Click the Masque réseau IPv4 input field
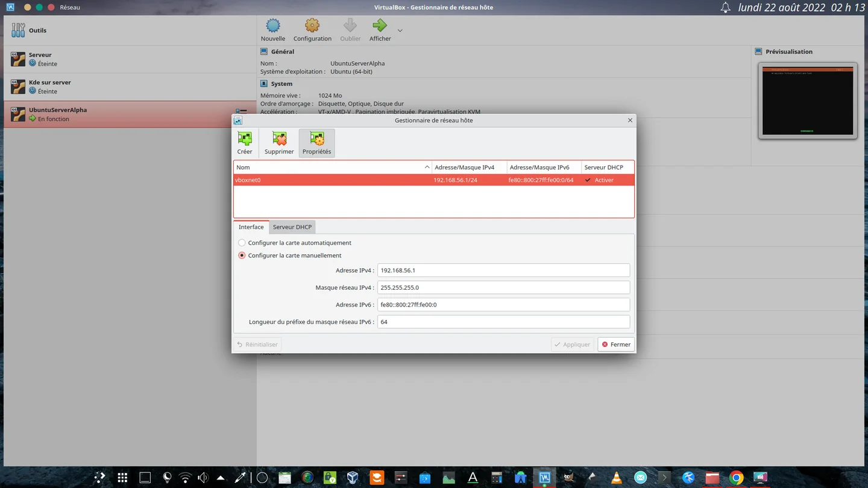The width and height of the screenshot is (868, 488). coord(503,287)
